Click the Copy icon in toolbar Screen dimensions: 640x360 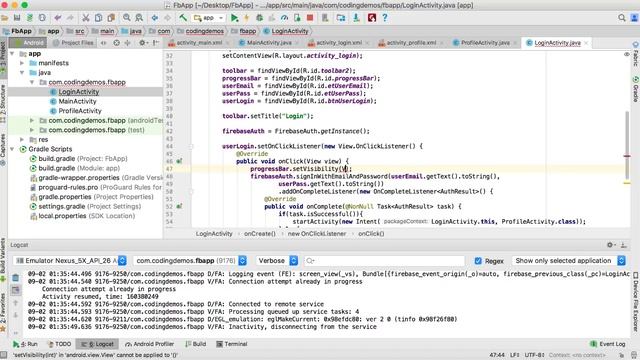click(x=98, y=18)
